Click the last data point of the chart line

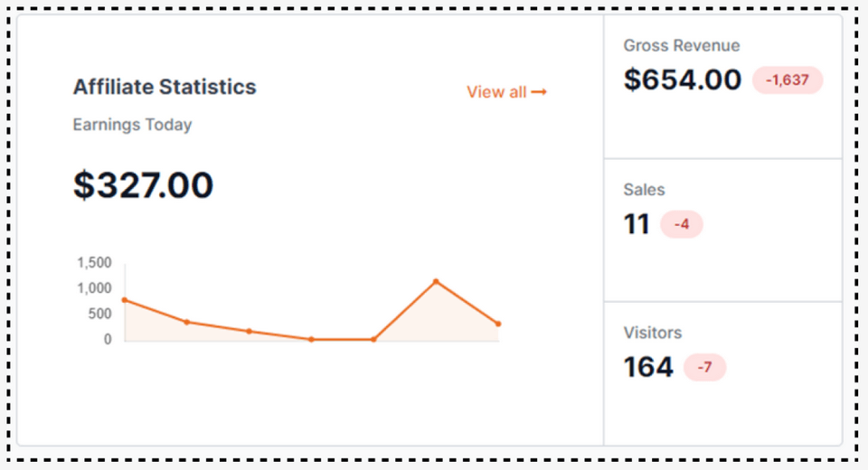pos(498,324)
